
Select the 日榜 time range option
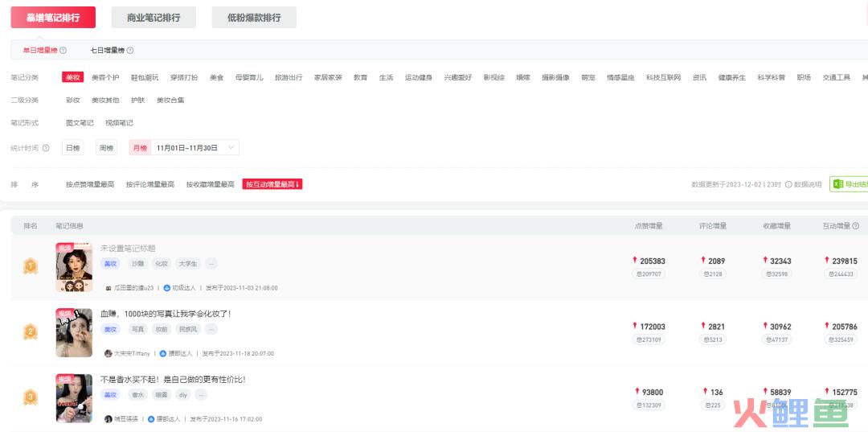pyautogui.click(x=73, y=148)
